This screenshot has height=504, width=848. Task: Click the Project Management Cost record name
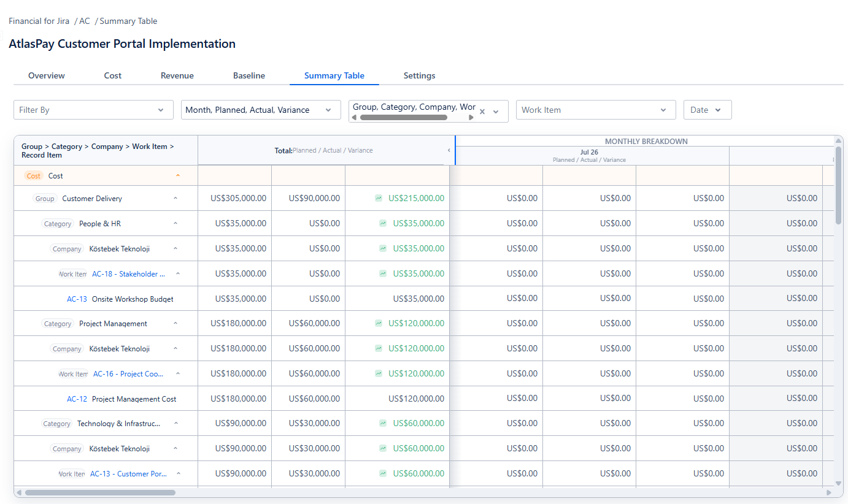(x=134, y=399)
